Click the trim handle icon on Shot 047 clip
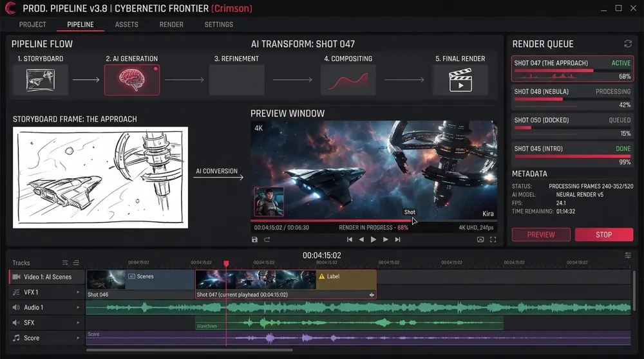644x359 pixels. click(x=372, y=295)
